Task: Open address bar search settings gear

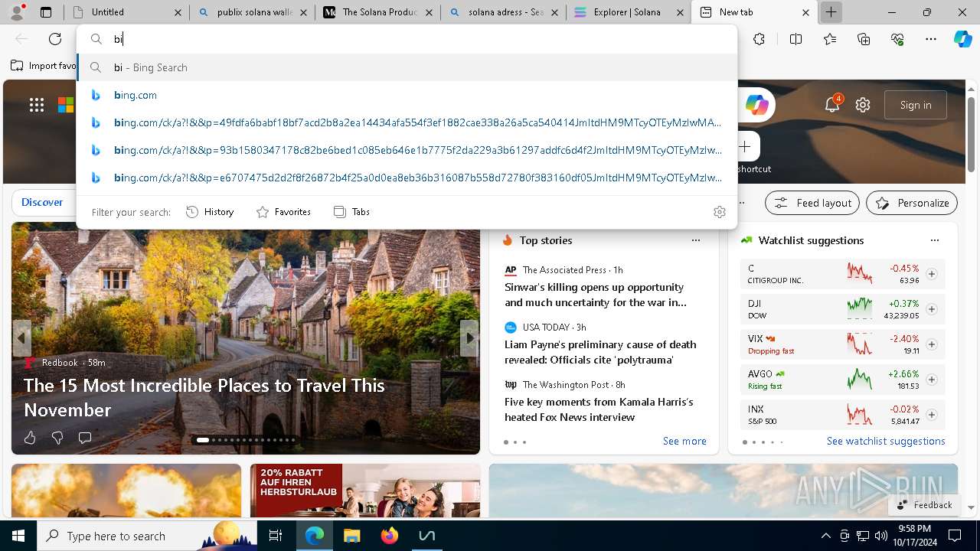Action: pos(720,212)
